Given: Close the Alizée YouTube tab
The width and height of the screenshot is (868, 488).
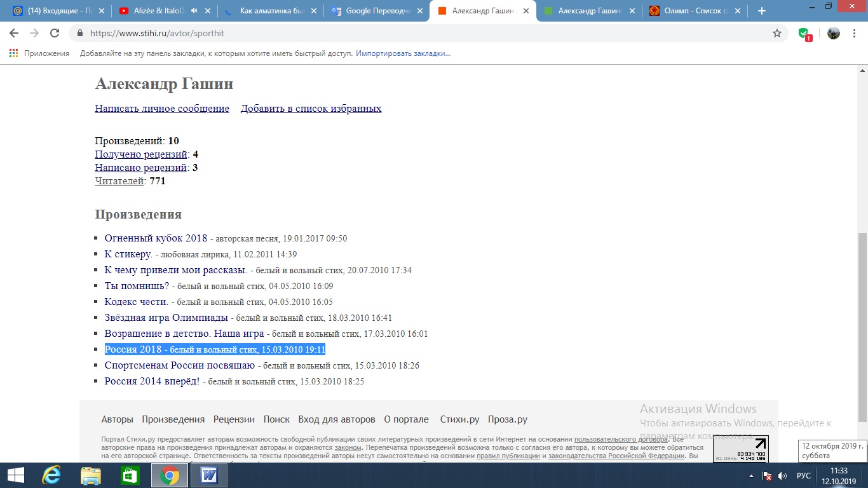Looking at the screenshot, I should coord(209,11).
